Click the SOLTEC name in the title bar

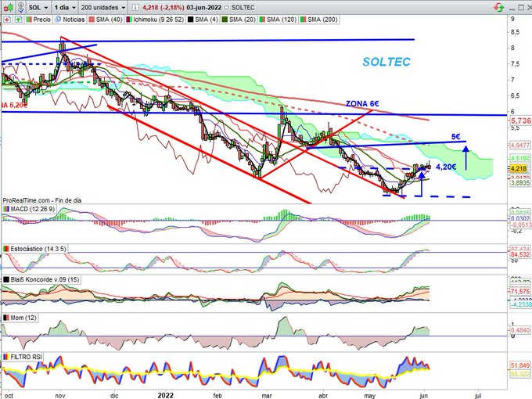click(x=243, y=7)
